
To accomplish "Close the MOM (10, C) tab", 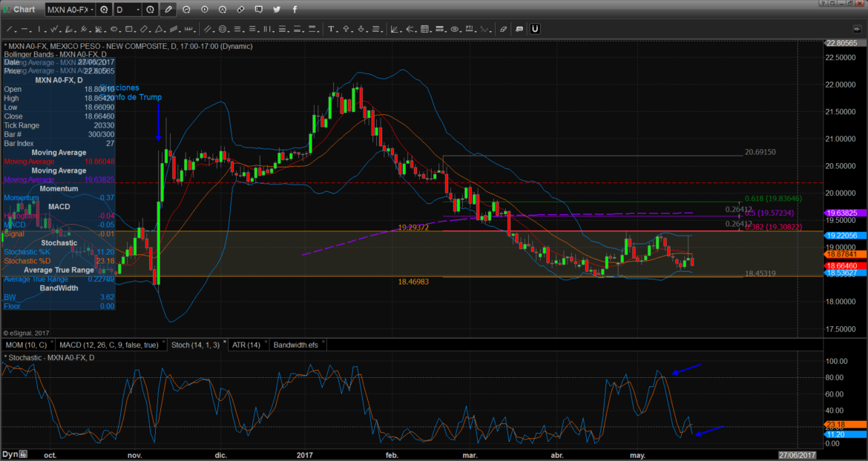I will coord(52,342).
